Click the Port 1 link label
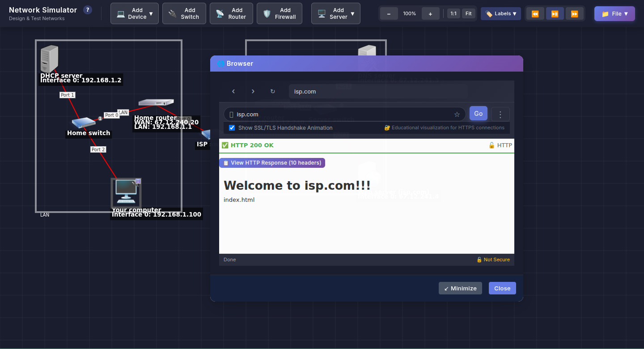 [x=68, y=95]
